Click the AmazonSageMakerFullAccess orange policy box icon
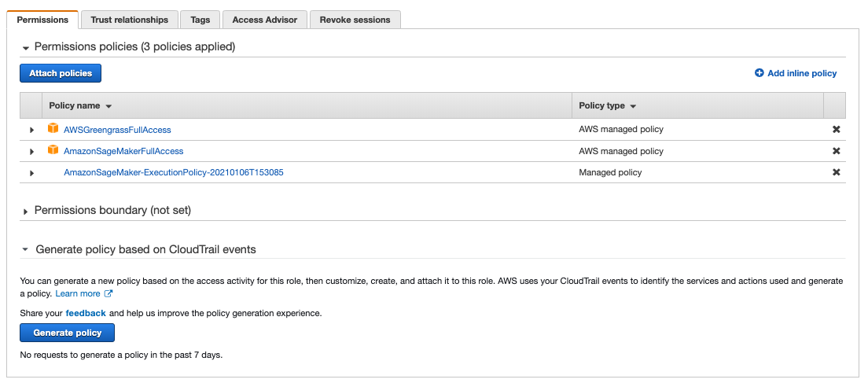The height and width of the screenshot is (383, 868). (53, 150)
